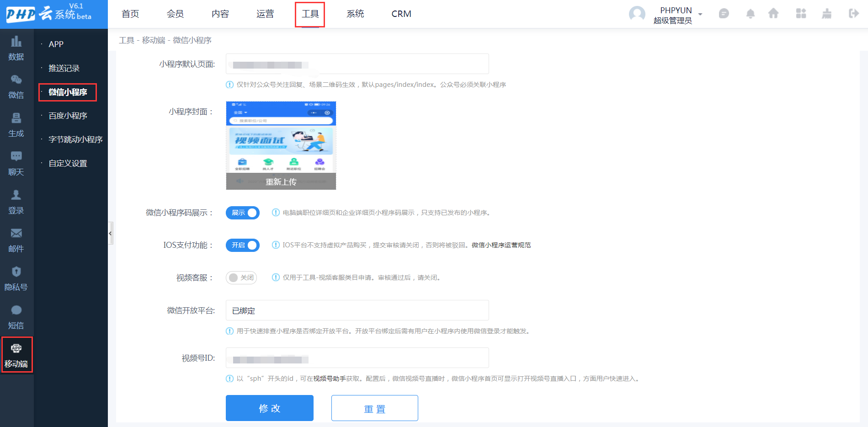Open the CRM top menu
Screen dimensions: 868x427
(401, 14)
